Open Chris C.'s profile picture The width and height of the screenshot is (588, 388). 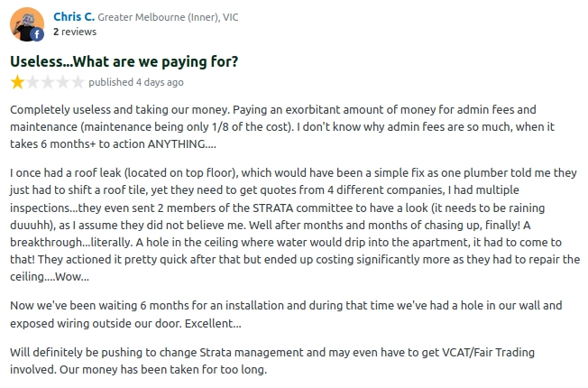[27, 24]
